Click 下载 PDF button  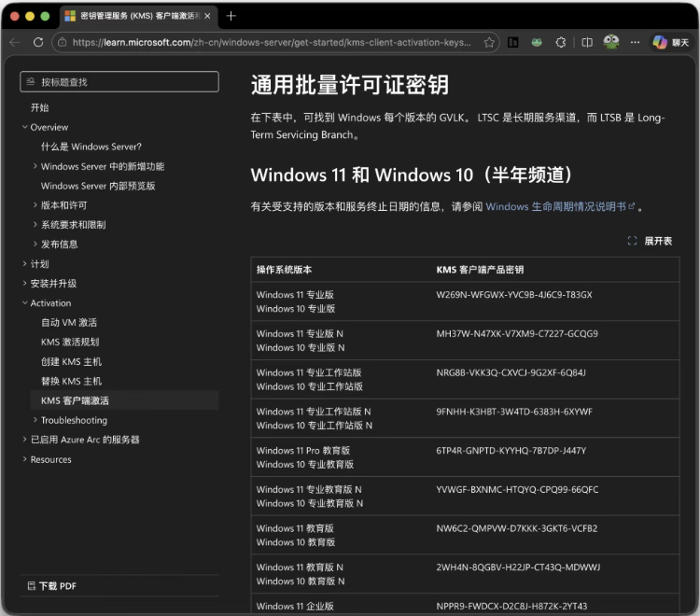51,586
